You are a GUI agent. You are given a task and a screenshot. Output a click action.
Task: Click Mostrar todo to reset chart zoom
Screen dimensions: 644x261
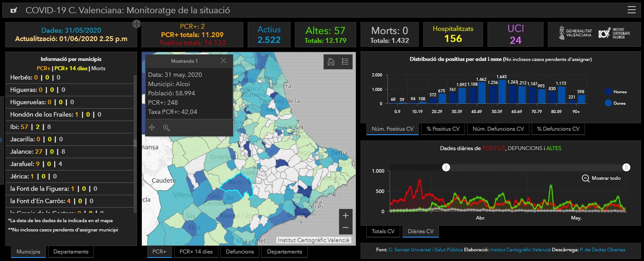pos(601,178)
